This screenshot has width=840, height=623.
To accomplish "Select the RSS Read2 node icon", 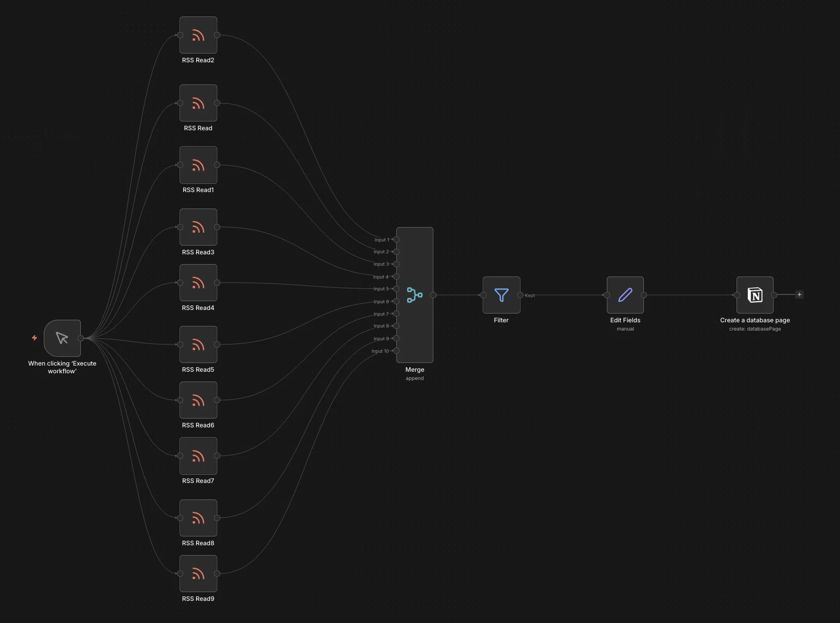I will click(198, 35).
